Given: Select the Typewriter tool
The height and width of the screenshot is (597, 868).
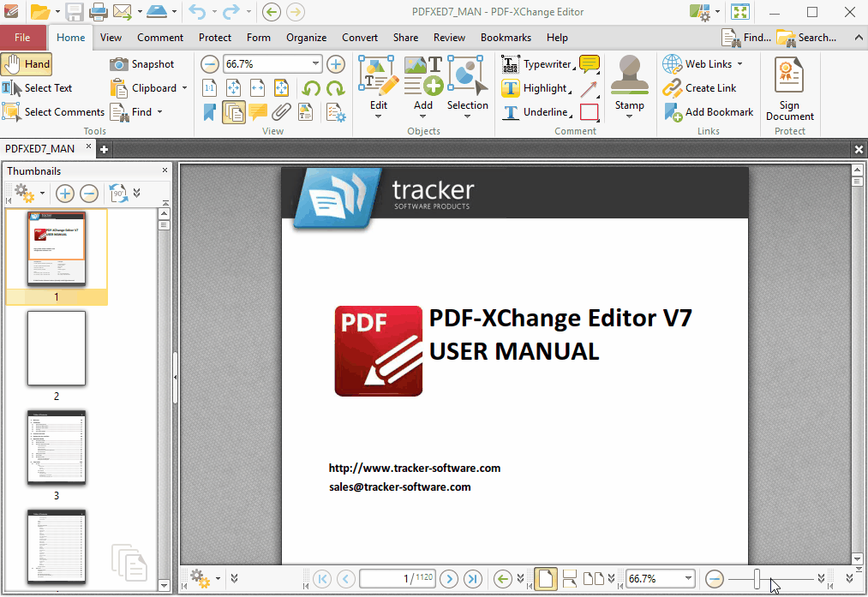Looking at the screenshot, I should tap(536, 64).
